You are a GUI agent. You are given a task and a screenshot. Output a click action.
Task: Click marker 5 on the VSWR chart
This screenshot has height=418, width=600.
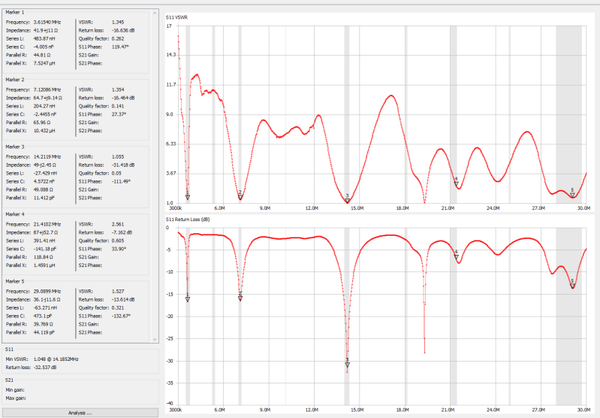point(572,192)
